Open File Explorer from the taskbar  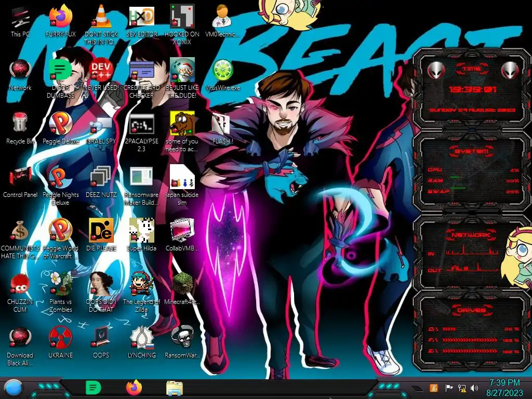tap(175, 388)
